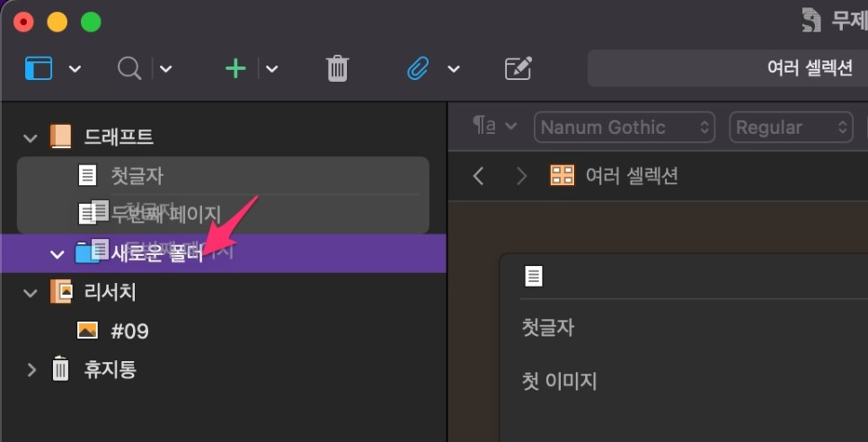Toggle the binder view icon
Screen dimensions: 868x442
[x=39, y=68]
